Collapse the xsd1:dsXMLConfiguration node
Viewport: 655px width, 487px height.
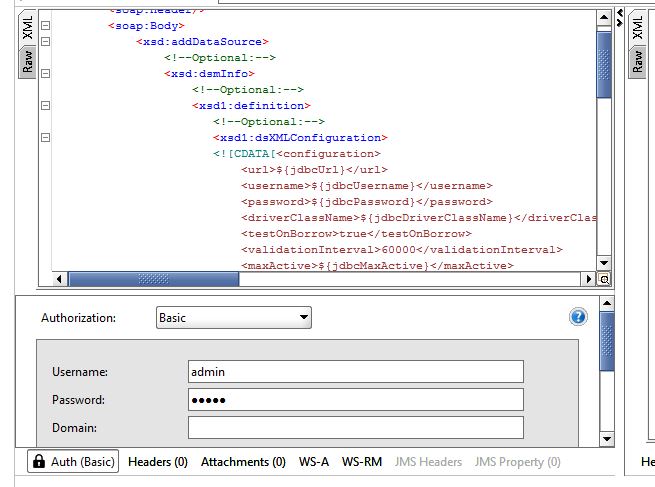[46, 137]
